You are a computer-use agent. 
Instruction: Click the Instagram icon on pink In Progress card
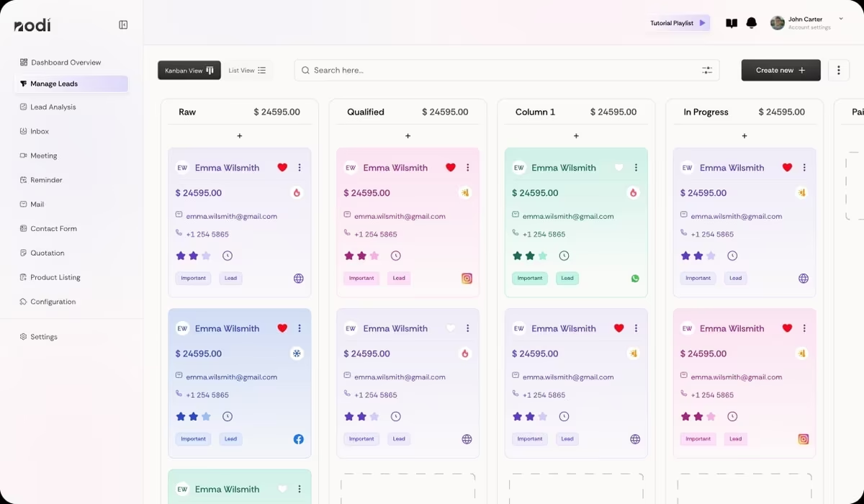point(804,439)
